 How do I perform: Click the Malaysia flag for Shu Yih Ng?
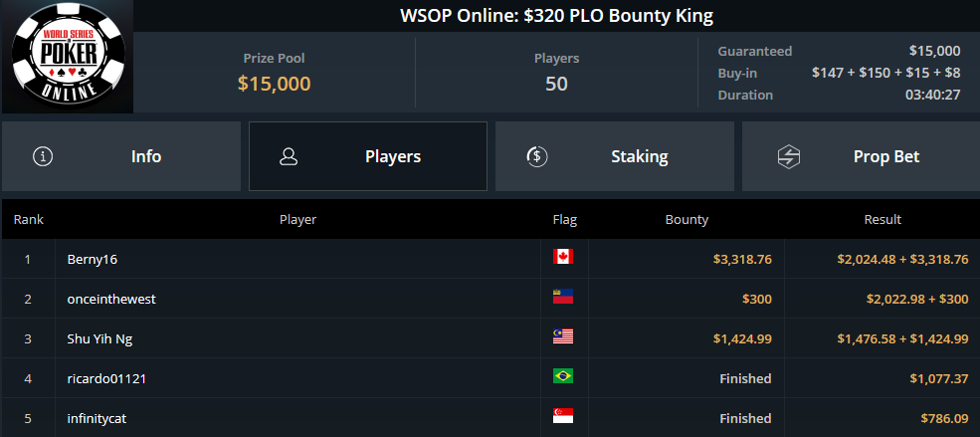[563, 336]
